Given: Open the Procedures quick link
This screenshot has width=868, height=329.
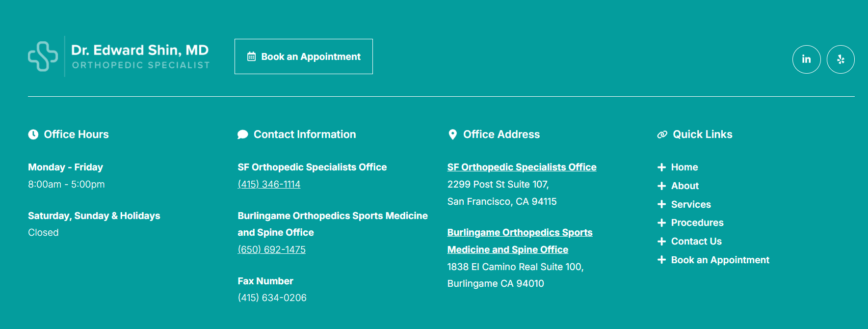Looking at the screenshot, I should click(x=697, y=222).
